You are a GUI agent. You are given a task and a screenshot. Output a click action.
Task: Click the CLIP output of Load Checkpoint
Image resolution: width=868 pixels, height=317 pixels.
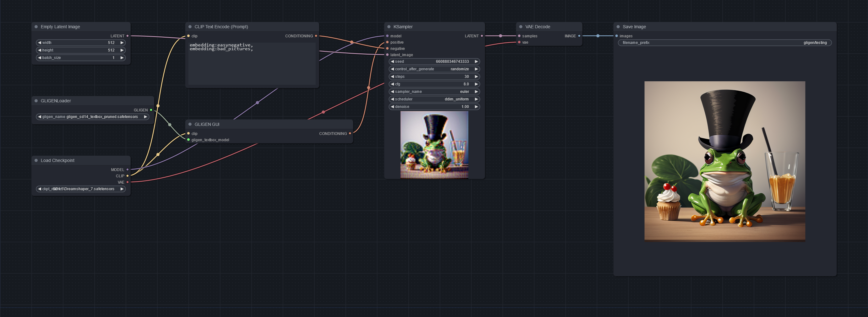(x=127, y=176)
